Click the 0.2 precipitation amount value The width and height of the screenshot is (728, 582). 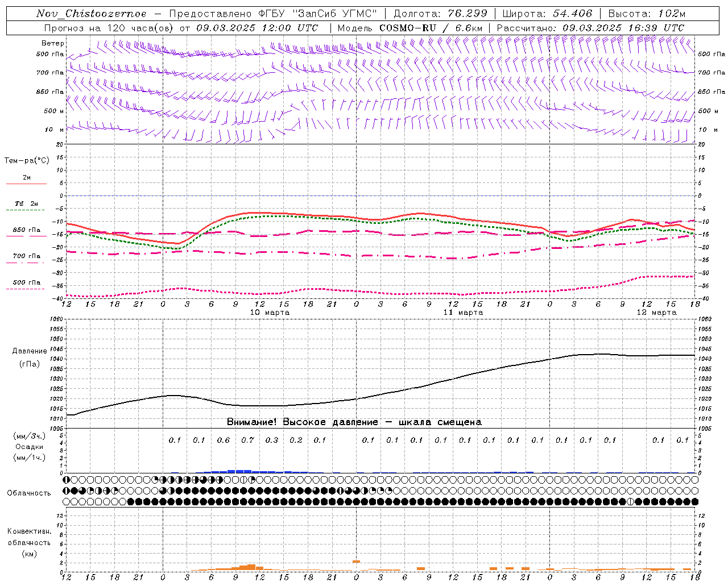point(296,440)
